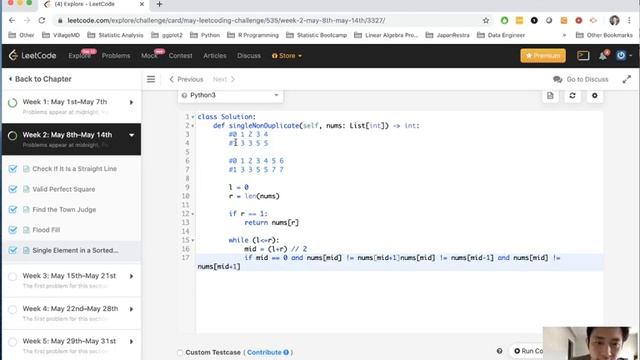This screenshot has width=640, height=360.
Task: Open Flood Fill problem
Action: click(x=46, y=230)
